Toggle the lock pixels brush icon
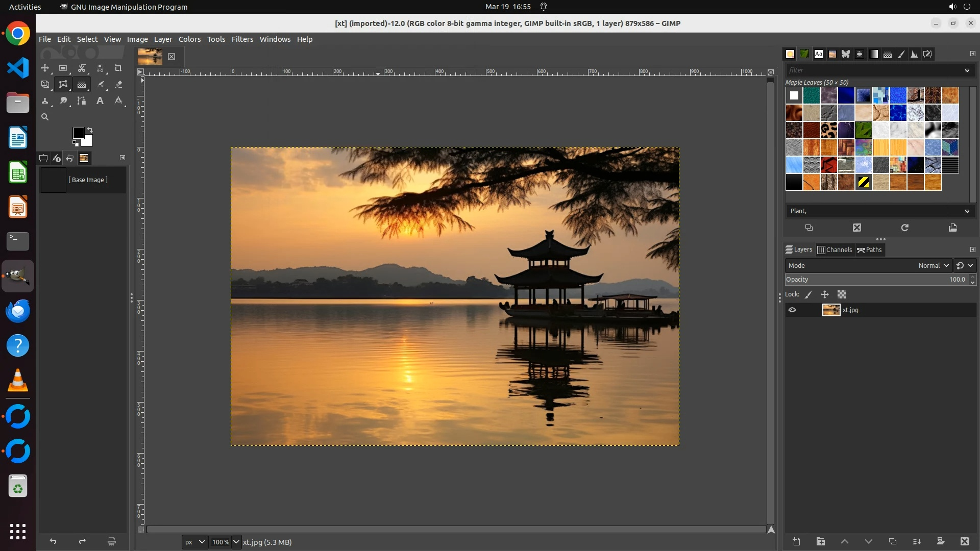The image size is (980, 551). click(x=808, y=294)
